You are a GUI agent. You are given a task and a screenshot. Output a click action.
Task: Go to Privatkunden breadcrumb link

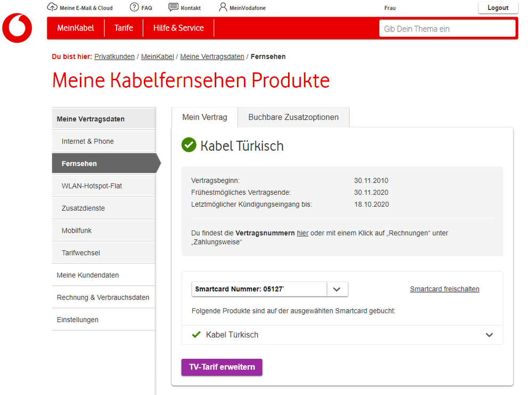[114, 56]
